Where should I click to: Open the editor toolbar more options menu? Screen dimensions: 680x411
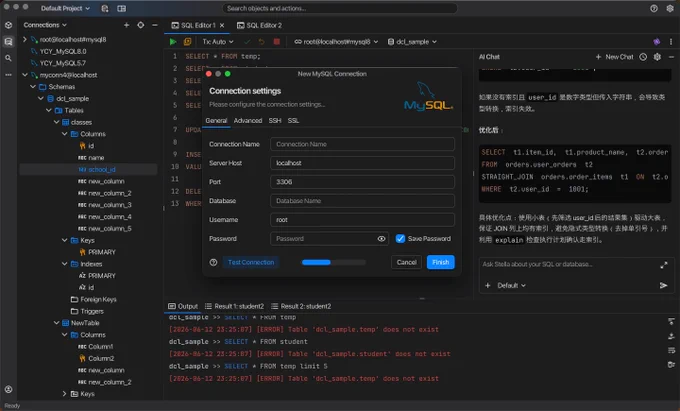pos(671,42)
